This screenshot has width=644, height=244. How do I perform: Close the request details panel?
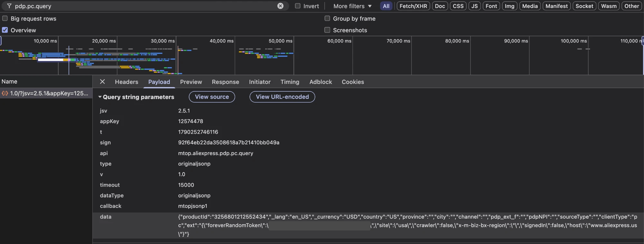[x=102, y=82]
